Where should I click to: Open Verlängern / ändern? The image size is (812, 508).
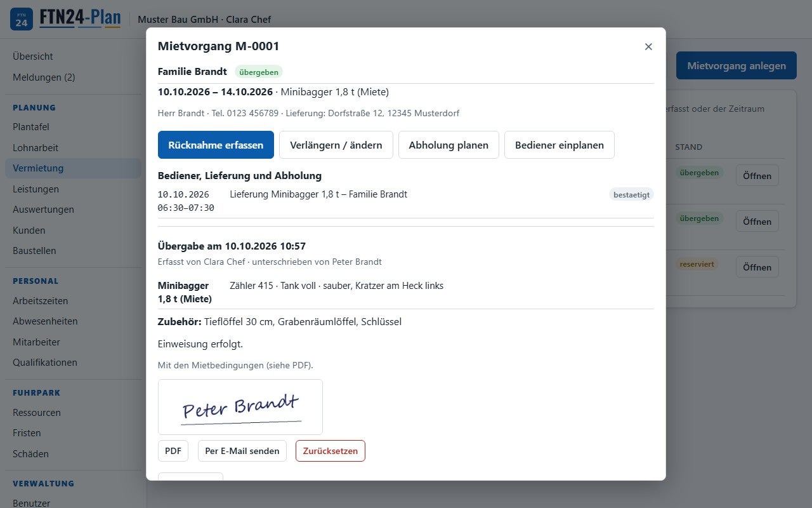click(336, 145)
